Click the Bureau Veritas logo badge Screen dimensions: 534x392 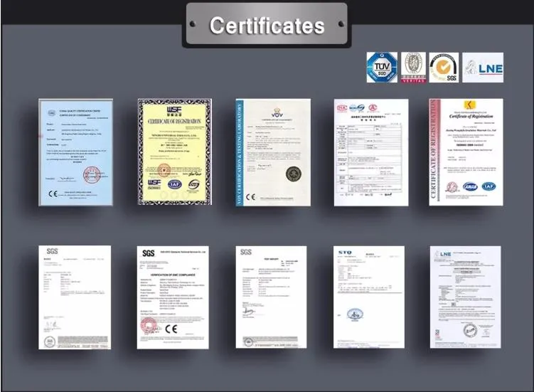[413, 67]
